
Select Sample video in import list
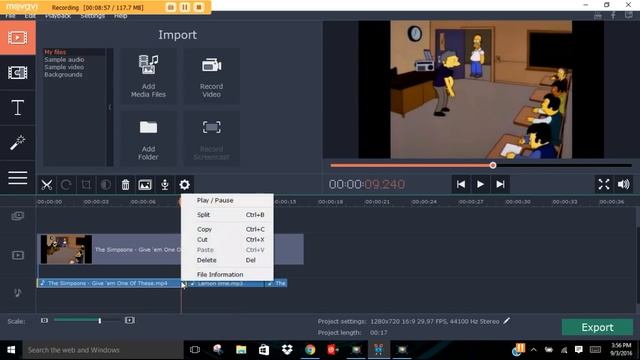pos(64,67)
